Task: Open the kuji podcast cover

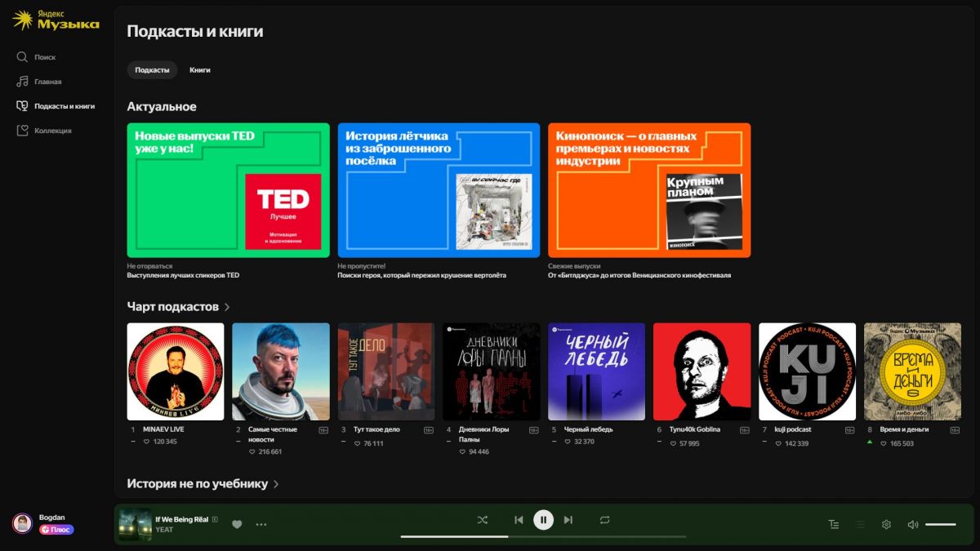Action: point(808,371)
